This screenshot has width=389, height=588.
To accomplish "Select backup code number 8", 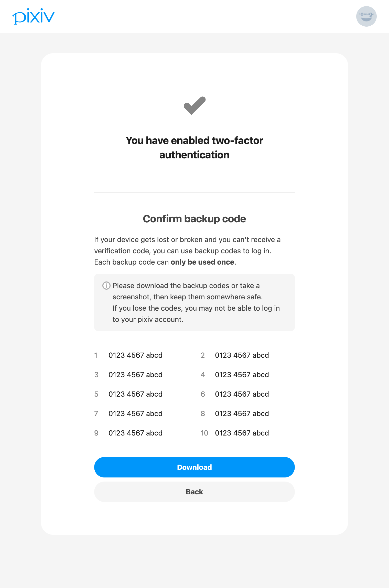I will [x=242, y=413].
